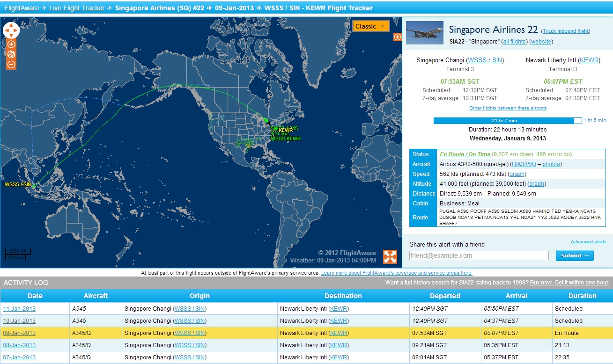Select the Departed column header
This screenshot has width=613, height=364.
pos(445,296)
